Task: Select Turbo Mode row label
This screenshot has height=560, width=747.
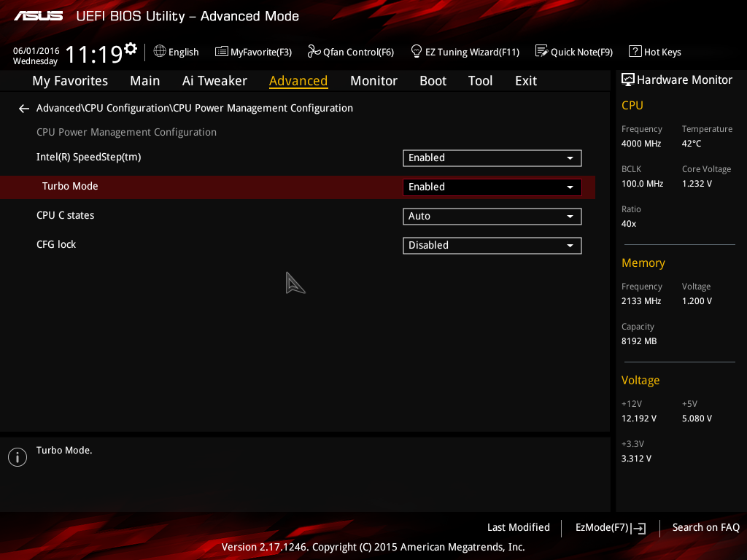Action: pyautogui.click(x=70, y=186)
